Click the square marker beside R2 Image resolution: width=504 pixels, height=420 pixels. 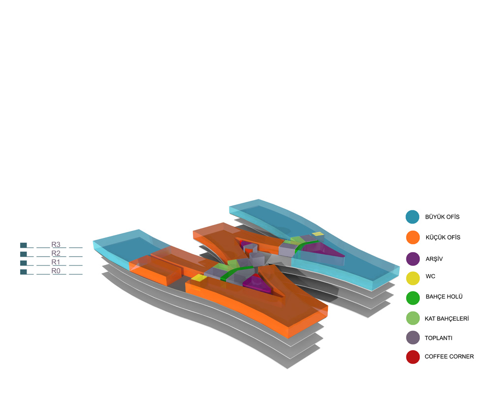24,254
